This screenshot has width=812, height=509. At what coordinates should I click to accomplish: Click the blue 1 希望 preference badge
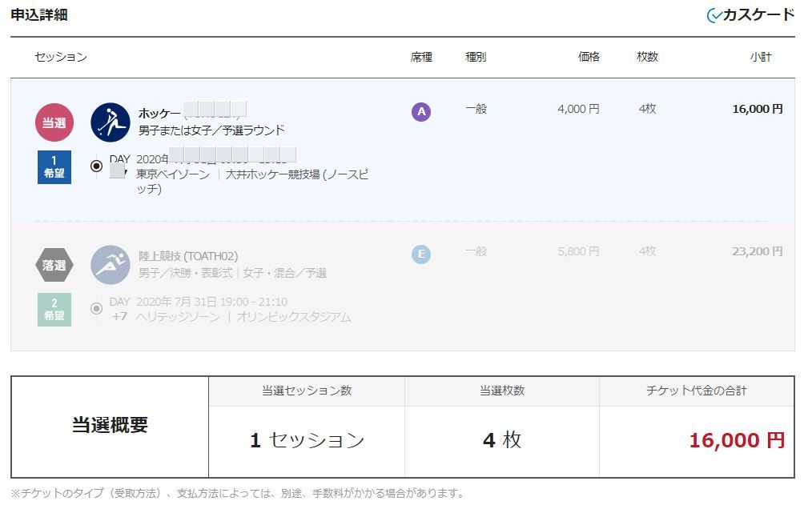click(x=54, y=167)
